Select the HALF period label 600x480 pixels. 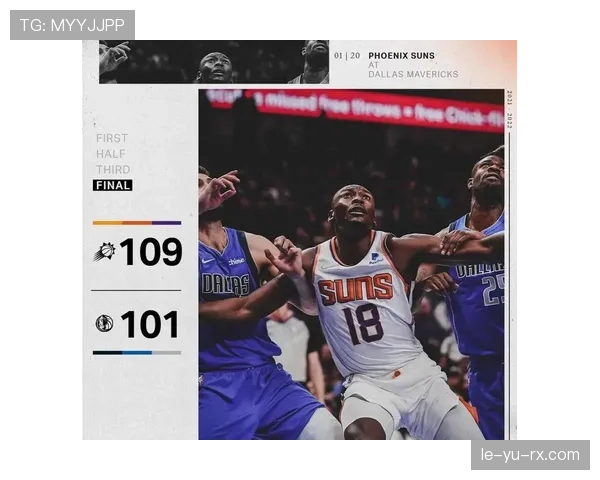111,154
